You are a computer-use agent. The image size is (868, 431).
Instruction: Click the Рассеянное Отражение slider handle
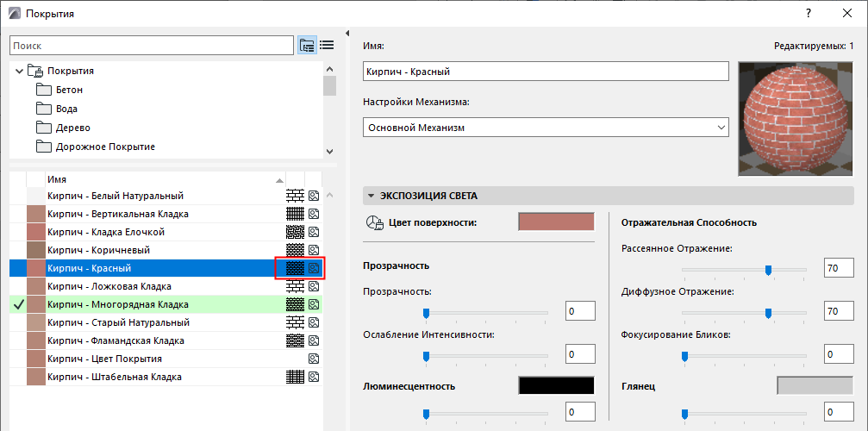point(768,270)
